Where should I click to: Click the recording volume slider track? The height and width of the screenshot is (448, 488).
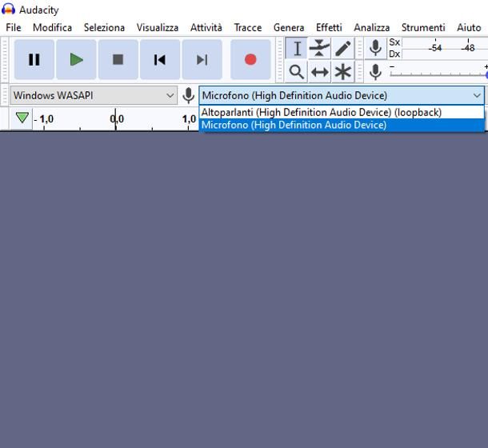[x=438, y=74]
